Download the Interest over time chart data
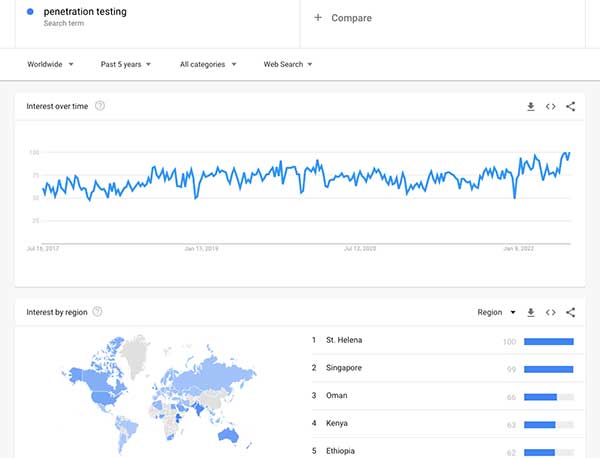The height and width of the screenshot is (458, 600). pos(531,106)
